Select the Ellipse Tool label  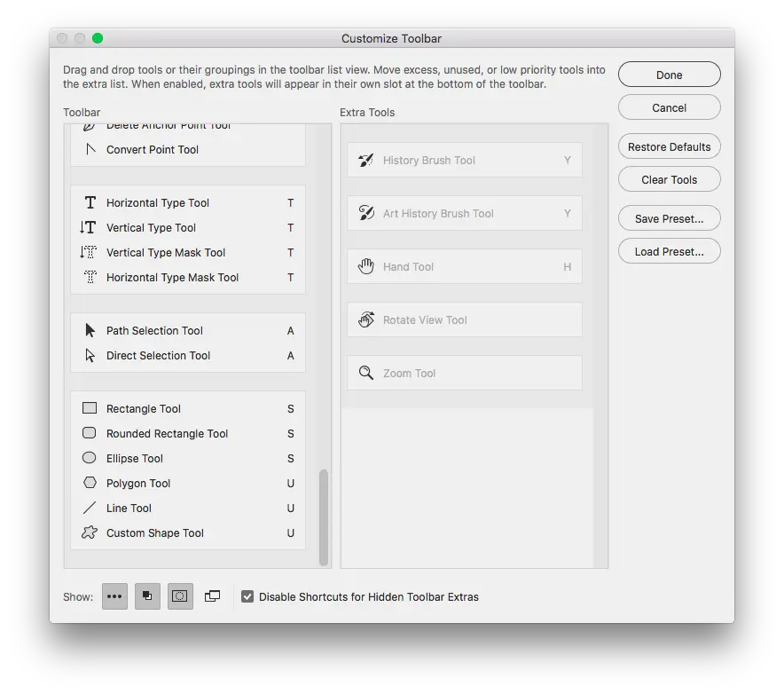pos(135,458)
